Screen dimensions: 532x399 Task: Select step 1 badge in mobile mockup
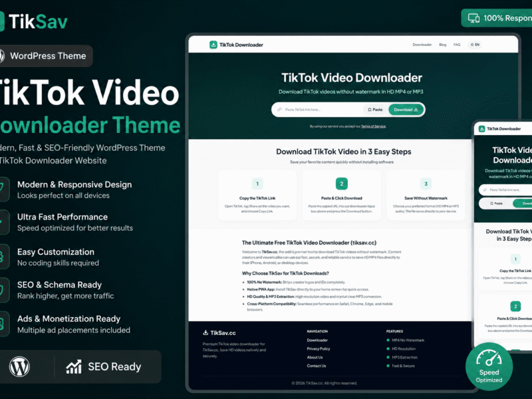(x=515, y=259)
